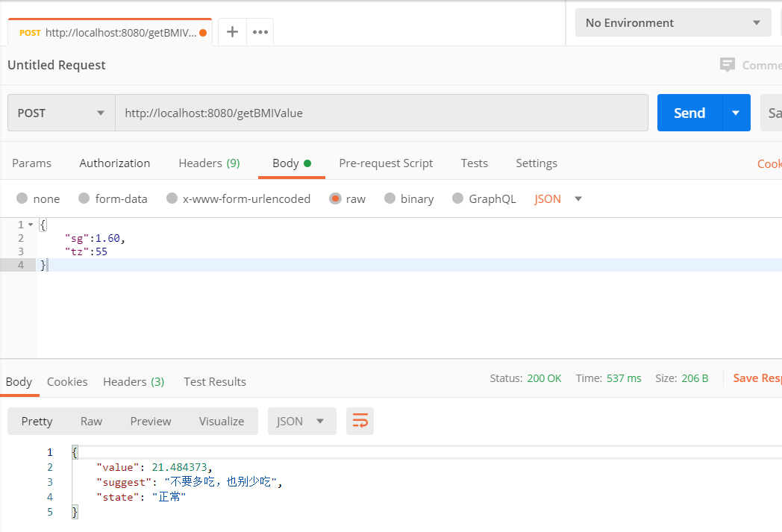Screen dimensions: 782x532
Task: Select x-www-form-urlencoded body type
Action: coord(172,198)
